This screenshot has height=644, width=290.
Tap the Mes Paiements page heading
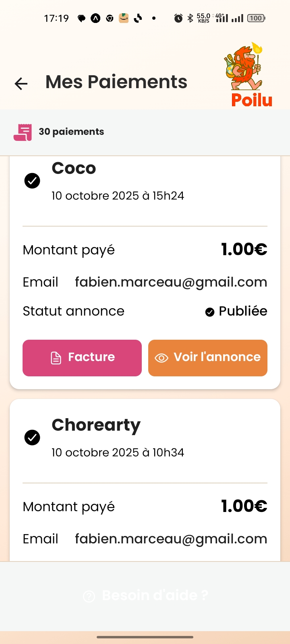pyautogui.click(x=116, y=82)
